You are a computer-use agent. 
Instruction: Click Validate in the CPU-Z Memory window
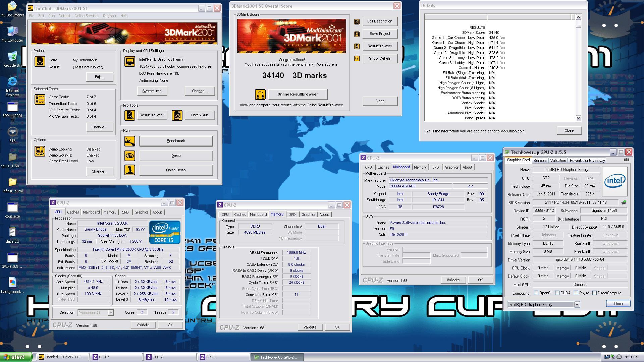pyautogui.click(x=310, y=327)
